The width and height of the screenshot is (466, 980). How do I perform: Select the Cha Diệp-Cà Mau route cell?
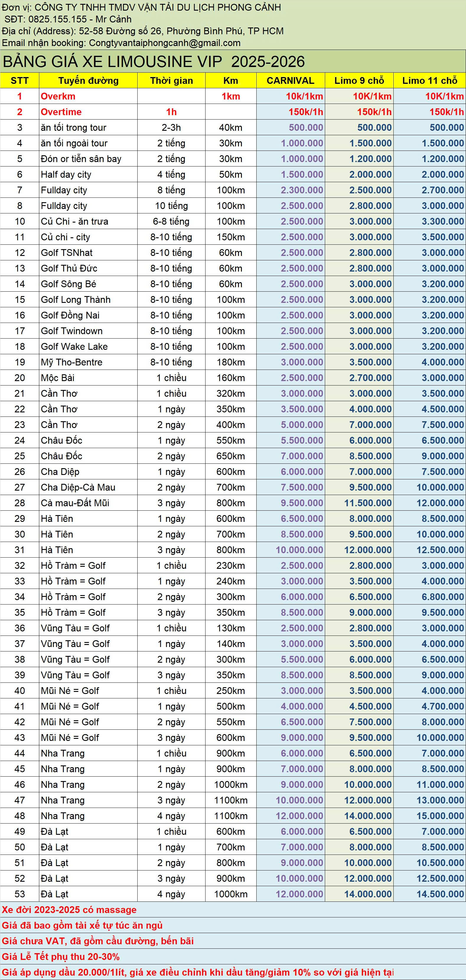click(78, 487)
